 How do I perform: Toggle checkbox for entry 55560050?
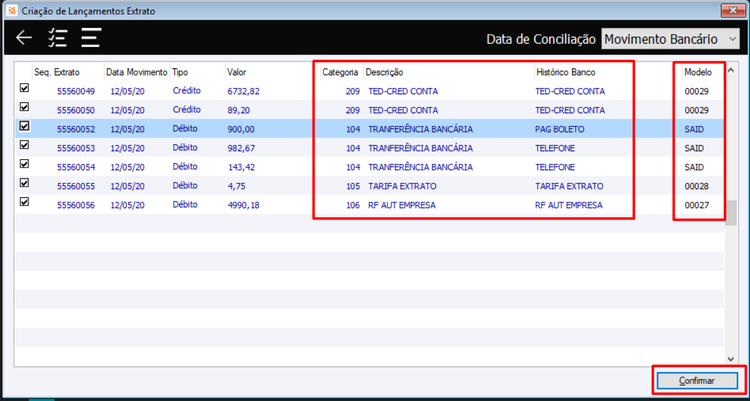[24, 107]
